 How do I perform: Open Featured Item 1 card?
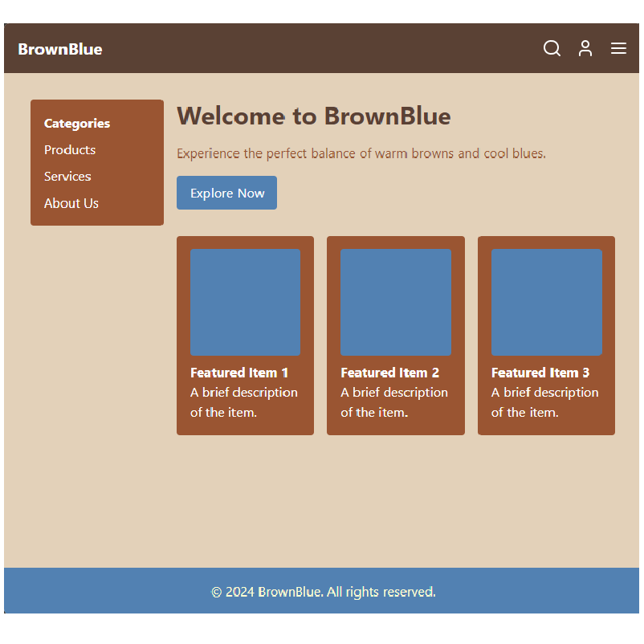(x=245, y=336)
